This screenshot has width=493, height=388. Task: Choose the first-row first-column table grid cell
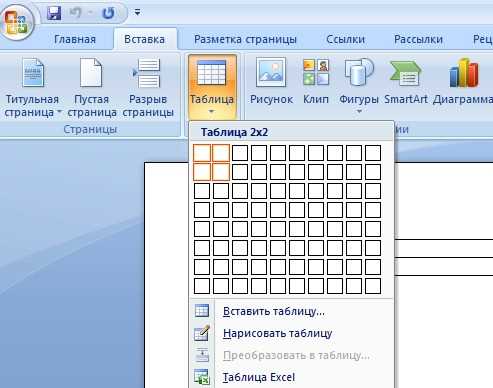pos(202,153)
